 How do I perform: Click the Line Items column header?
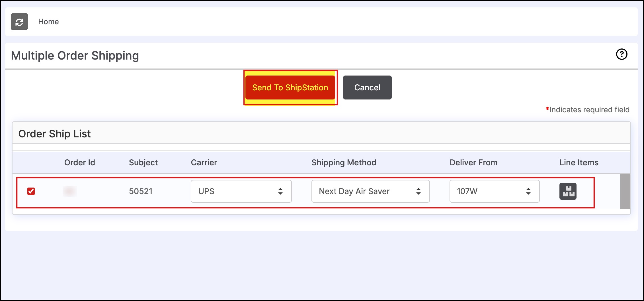coord(579,162)
